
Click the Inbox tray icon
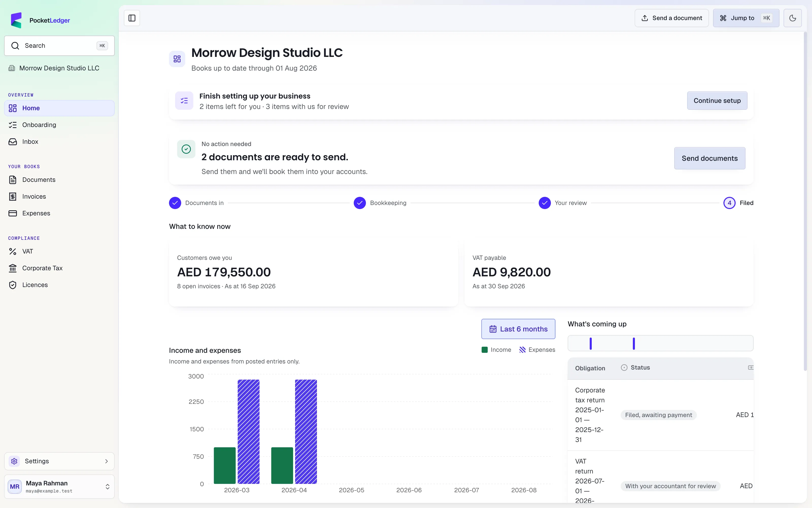[13, 142]
